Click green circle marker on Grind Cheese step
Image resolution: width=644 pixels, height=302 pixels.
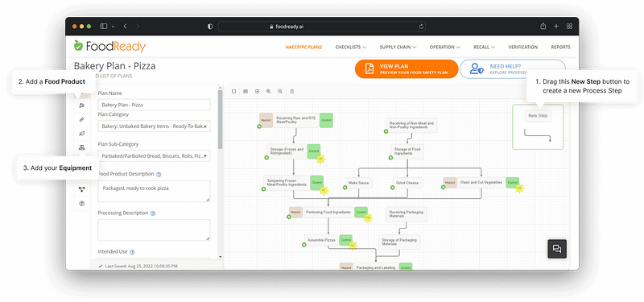(x=392, y=188)
